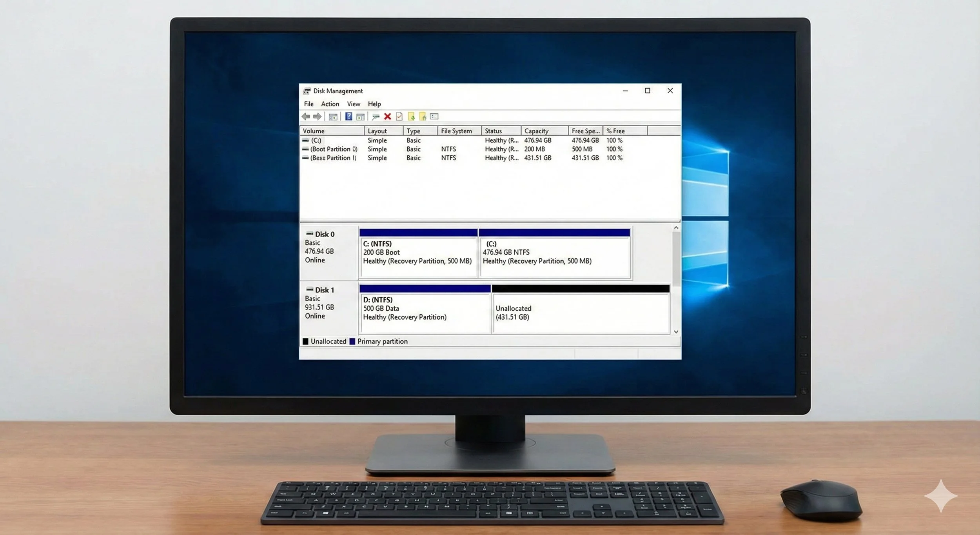Open the Action menu
980x535 pixels.
click(330, 104)
